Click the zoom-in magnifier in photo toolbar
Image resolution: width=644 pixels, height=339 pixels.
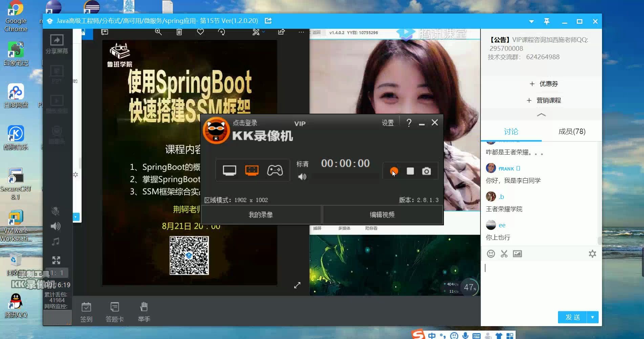point(158,32)
